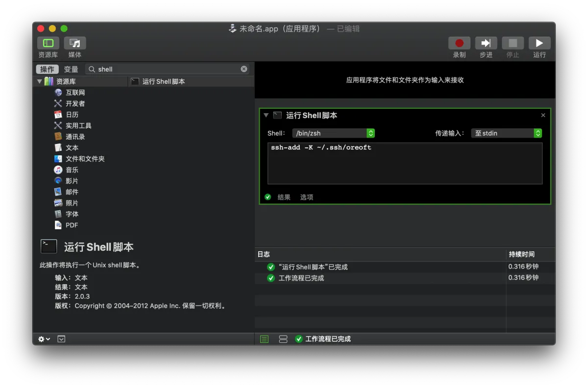Remove the 运行 Shell 脚本 action with X
This screenshot has width=588, height=388.
(x=543, y=115)
